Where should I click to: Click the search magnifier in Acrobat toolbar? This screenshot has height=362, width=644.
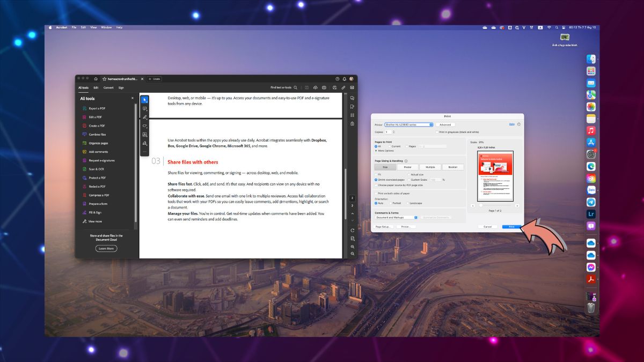click(x=295, y=87)
